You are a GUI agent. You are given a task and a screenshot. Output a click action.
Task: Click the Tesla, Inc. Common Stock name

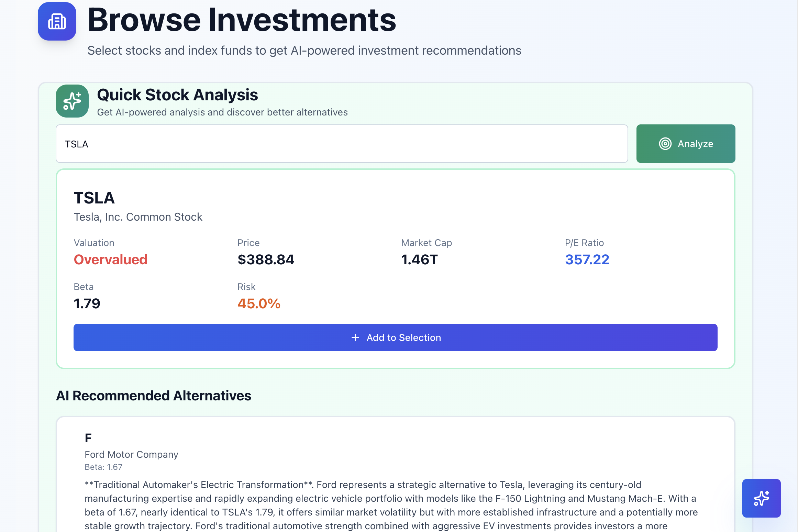click(x=138, y=217)
